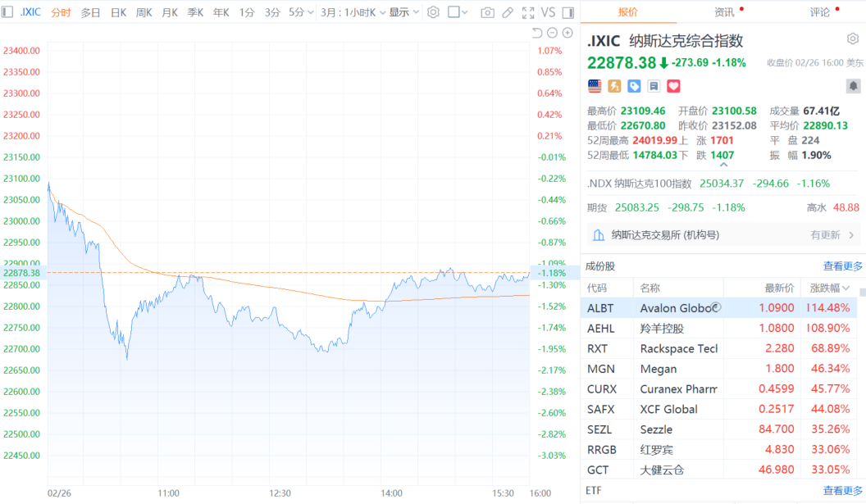Screen dimensions: 866x504
Task: Open 纳斯达克交易所 institution row
Action: (722, 235)
